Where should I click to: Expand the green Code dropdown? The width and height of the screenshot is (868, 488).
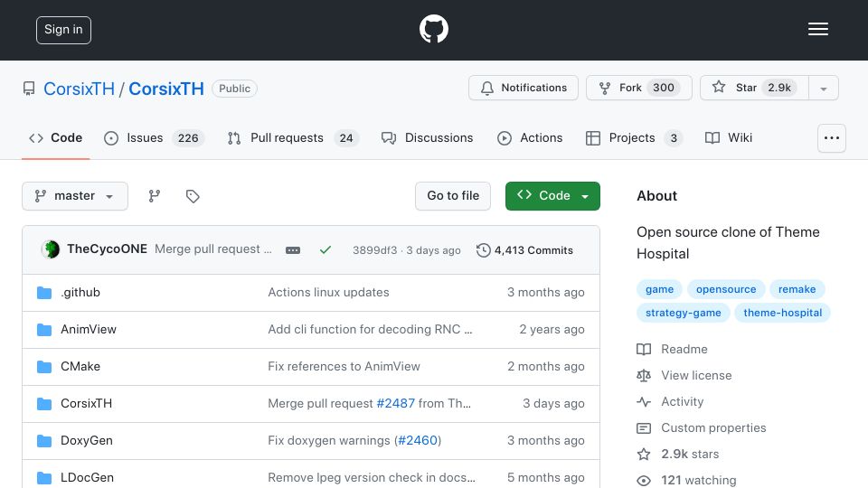552,196
